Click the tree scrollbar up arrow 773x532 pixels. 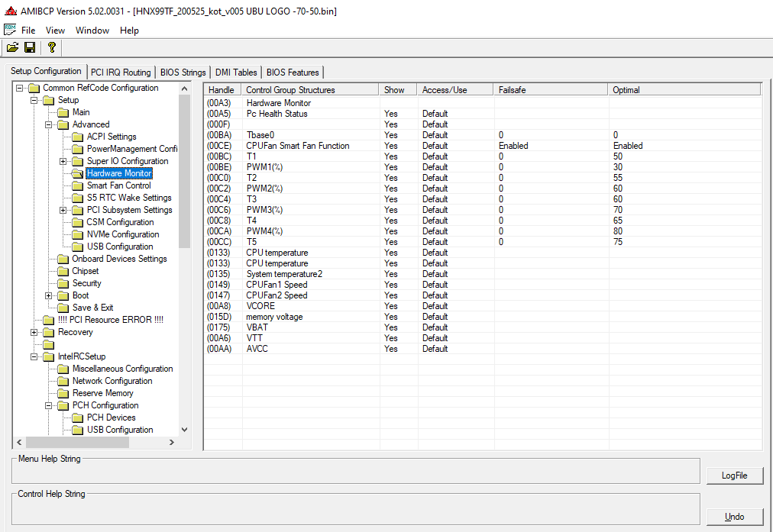184,89
